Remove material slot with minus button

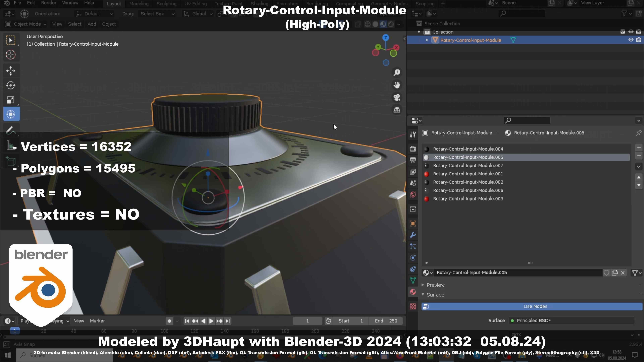639,156
